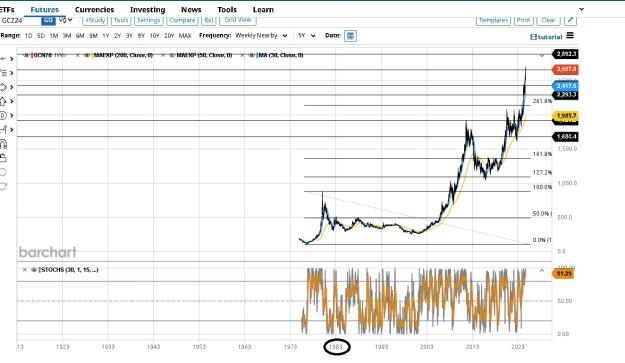Image resolution: width=625 pixels, height=363 pixels.
Task: Expand the measure tool submenu arrow
Action: coord(12,130)
